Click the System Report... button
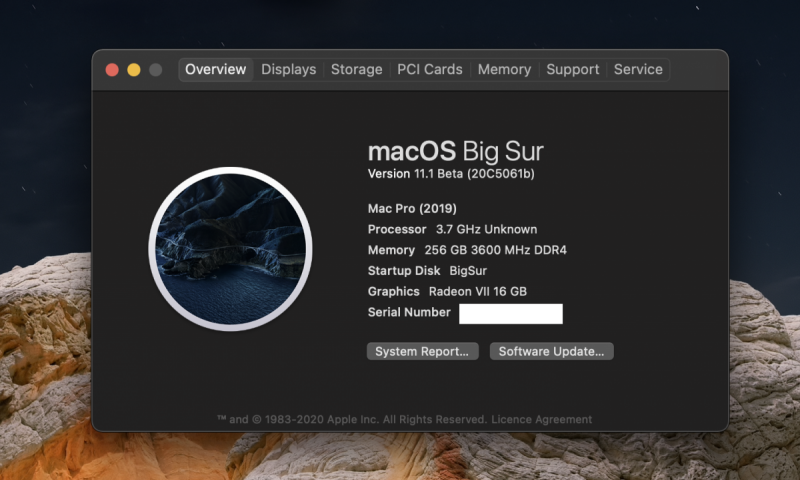 coord(422,351)
